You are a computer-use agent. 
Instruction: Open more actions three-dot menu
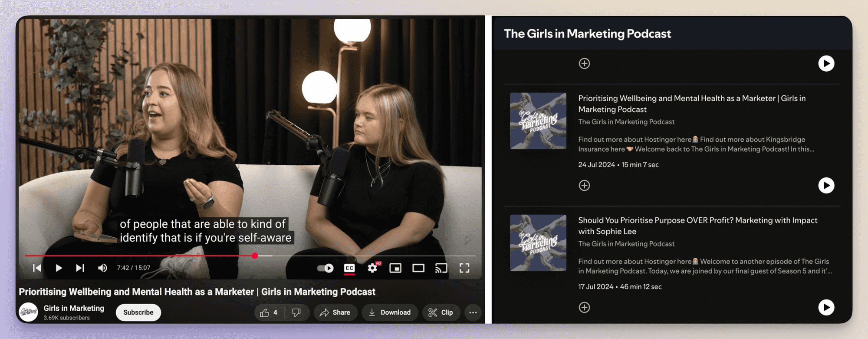(x=473, y=312)
